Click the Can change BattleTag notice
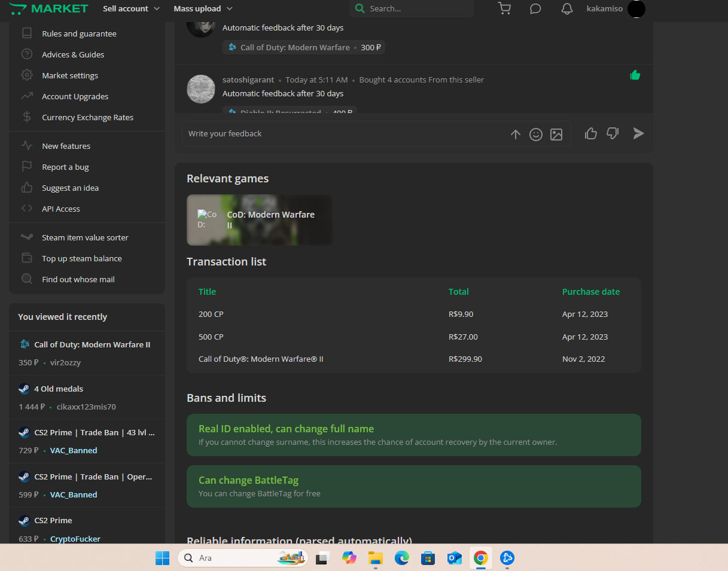Screen dimensions: 728x571 414,486
